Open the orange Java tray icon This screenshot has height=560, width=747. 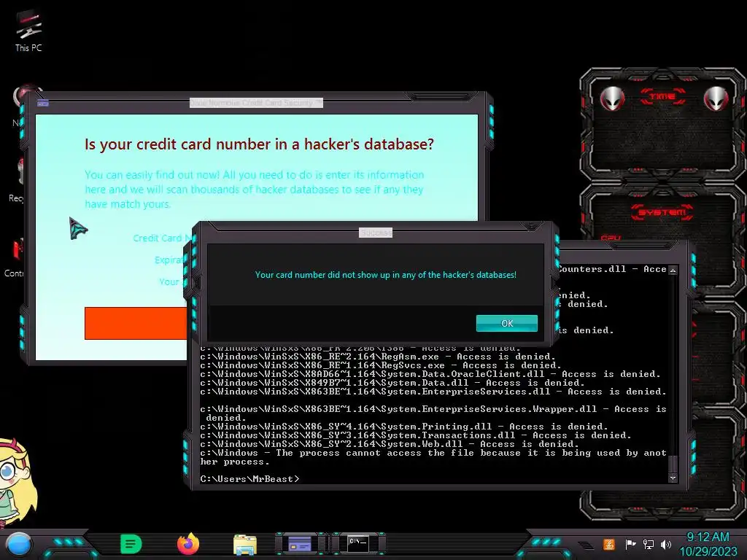point(609,544)
